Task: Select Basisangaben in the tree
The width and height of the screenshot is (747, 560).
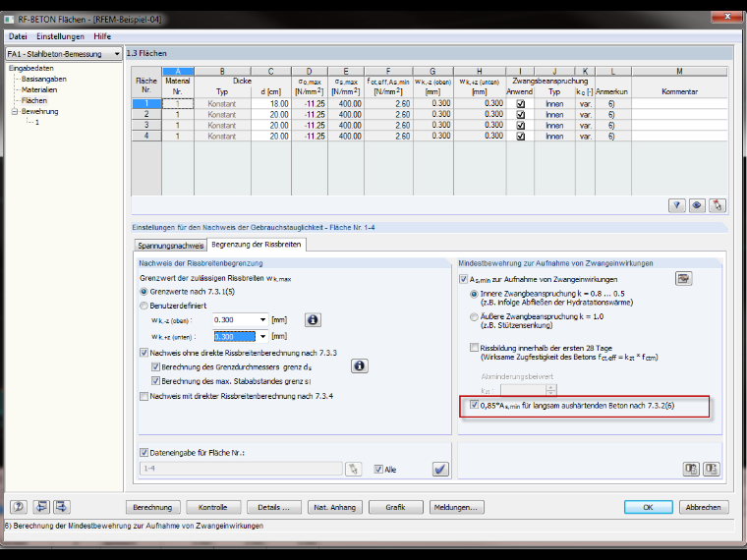Action: (x=44, y=79)
